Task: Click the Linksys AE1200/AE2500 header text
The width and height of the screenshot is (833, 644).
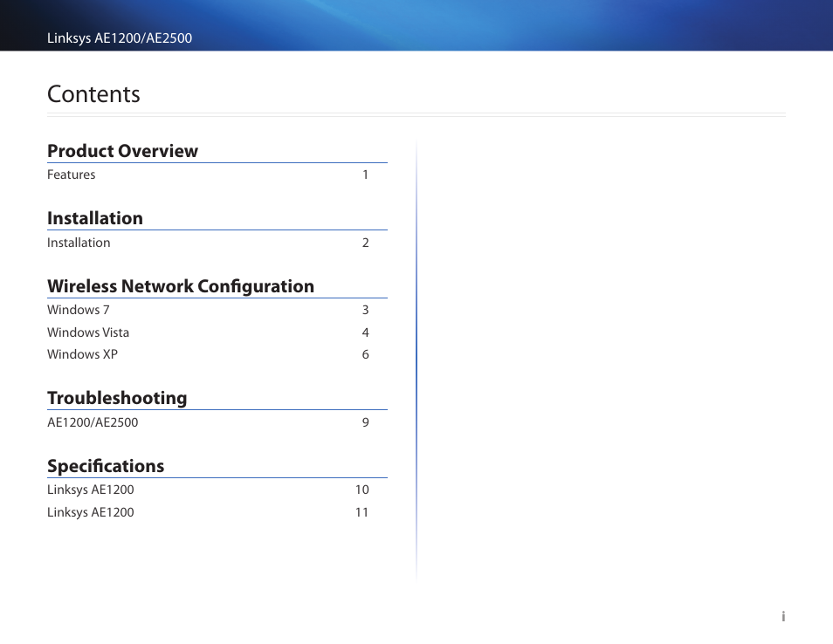Action: tap(120, 38)
